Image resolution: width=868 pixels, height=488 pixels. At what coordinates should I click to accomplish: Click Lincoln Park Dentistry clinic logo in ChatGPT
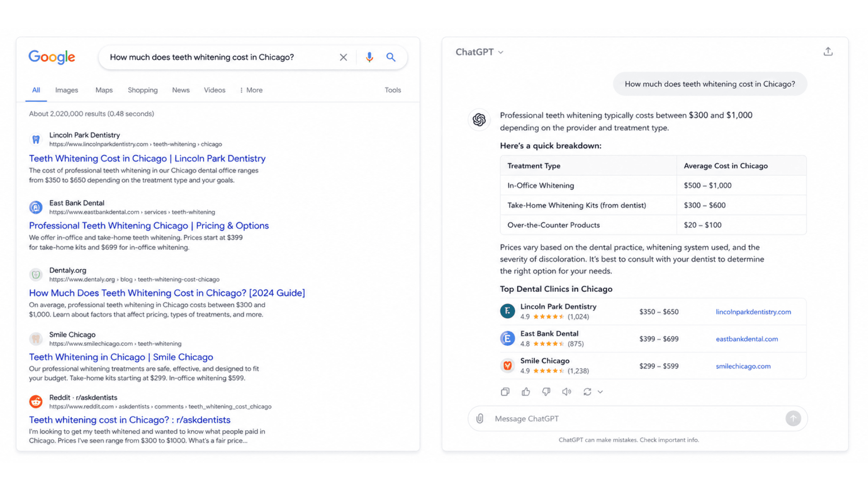507,311
